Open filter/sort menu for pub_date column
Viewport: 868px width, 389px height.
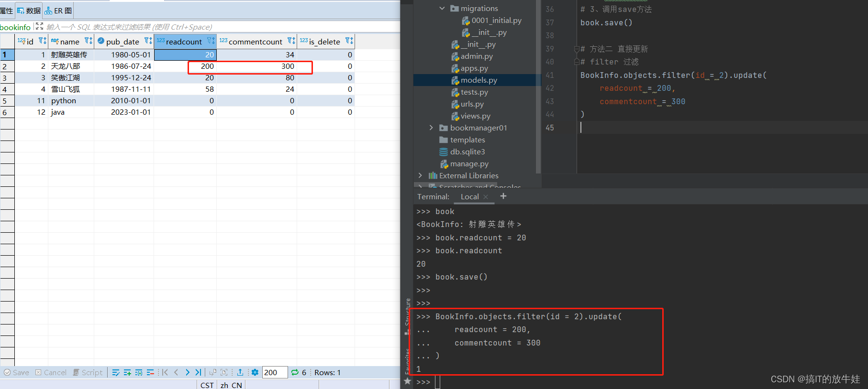point(148,41)
